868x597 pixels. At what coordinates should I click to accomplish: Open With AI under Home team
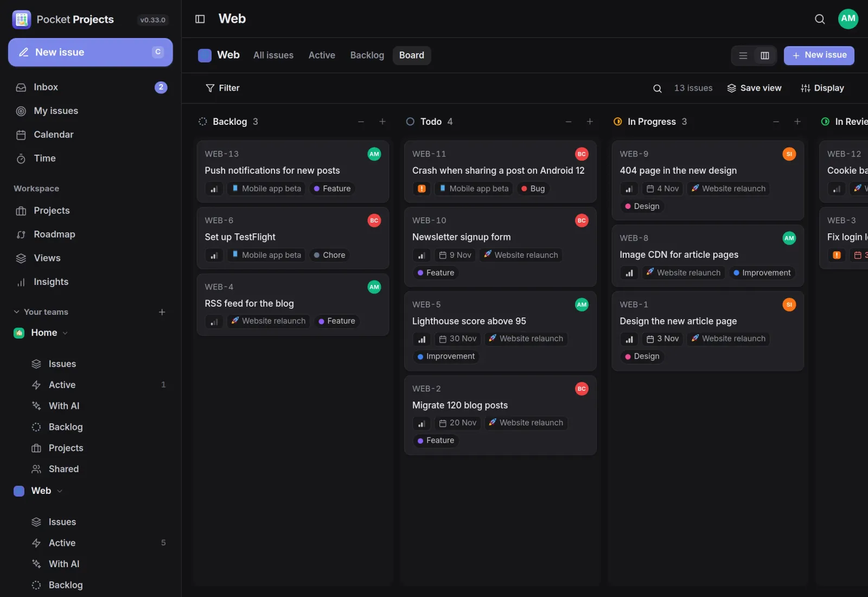(x=98, y=406)
